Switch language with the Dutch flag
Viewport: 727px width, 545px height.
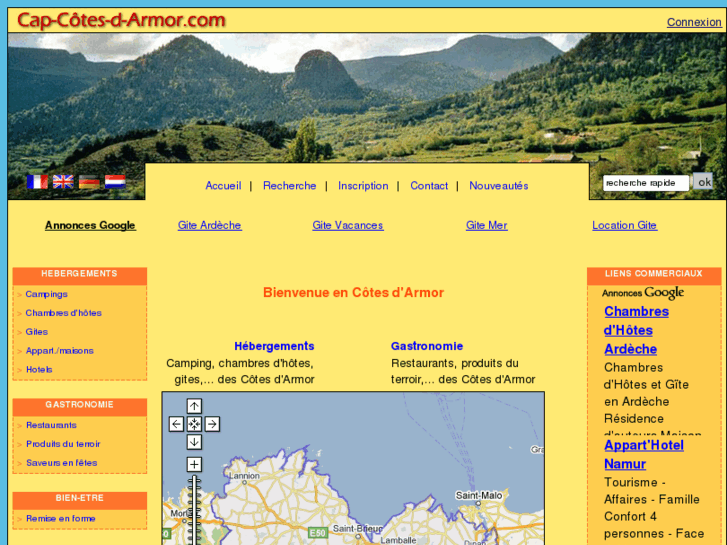pos(115,182)
